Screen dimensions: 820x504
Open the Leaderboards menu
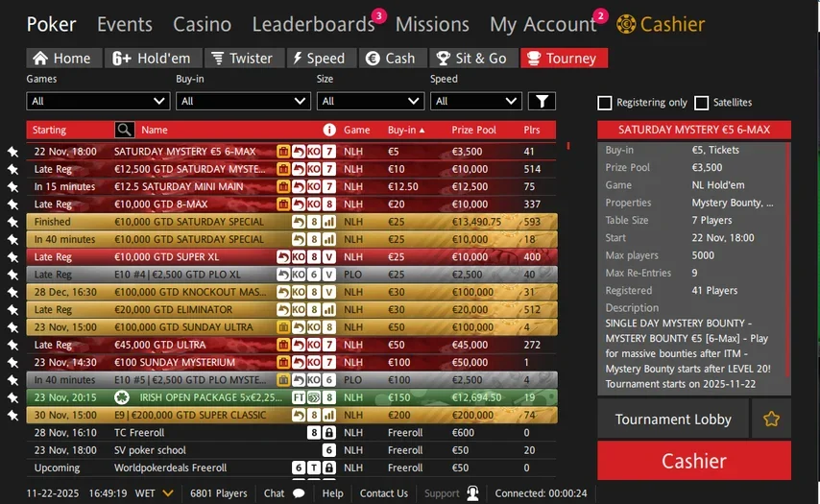pos(313,24)
